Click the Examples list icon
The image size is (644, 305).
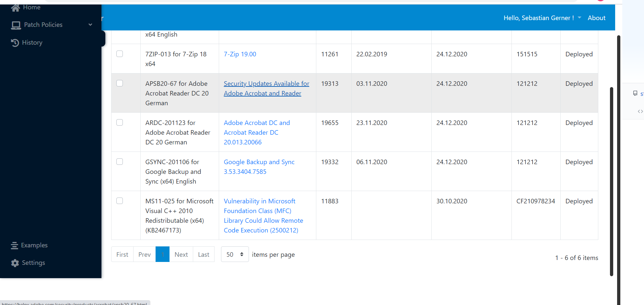coord(15,245)
